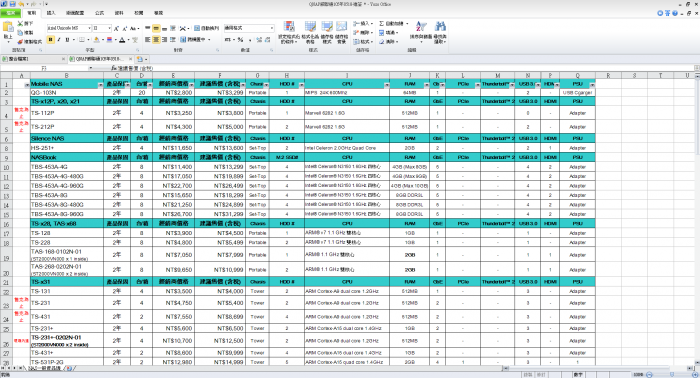Toggle Bold formatting
The height and width of the screenshot is (378, 700).
click(x=50, y=40)
